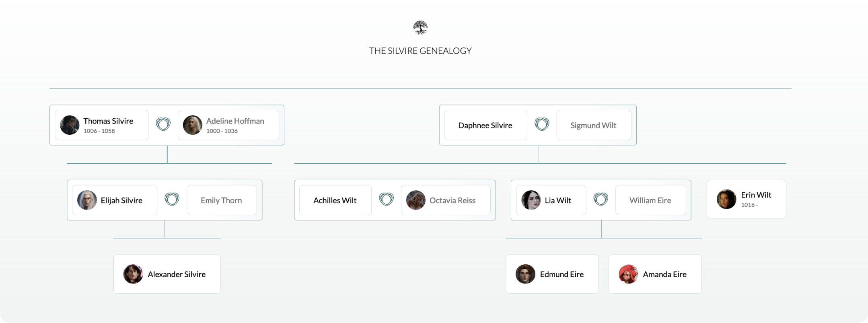The height and width of the screenshot is (323, 868).
Task: Click the rings icon between Elijah and Emily
Action: (172, 200)
